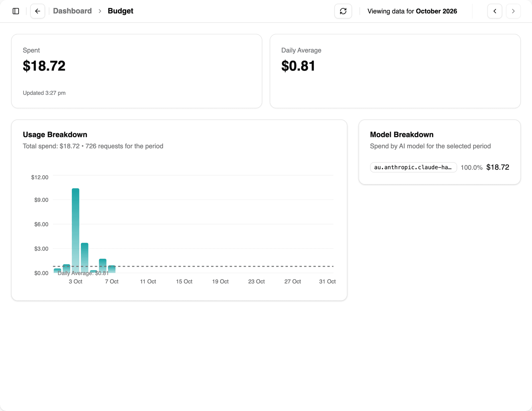Viewport: 532px width, 411px height.
Task: Click the 11 Oct axis label
Action: (x=148, y=282)
